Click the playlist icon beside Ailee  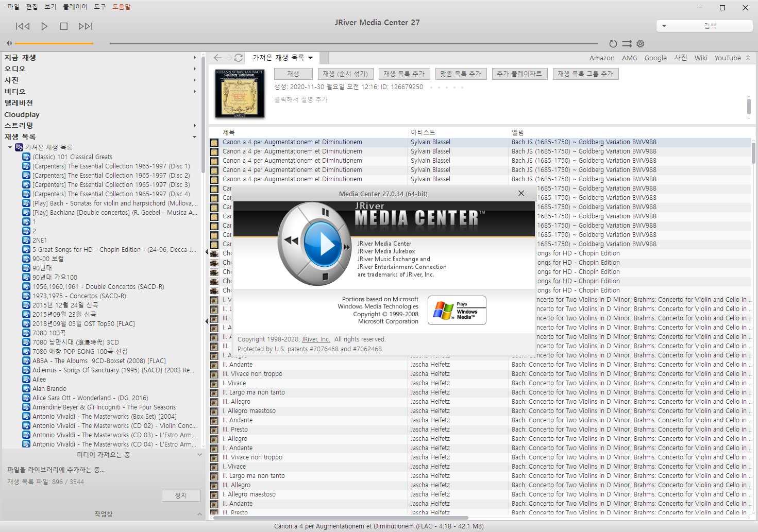(26, 379)
